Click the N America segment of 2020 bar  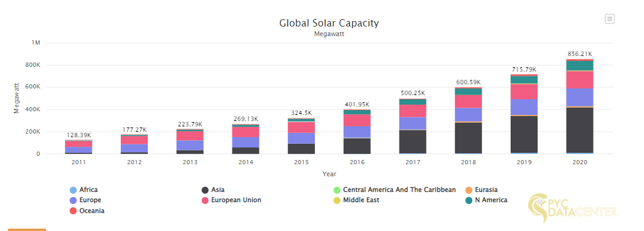pyautogui.click(x=580, y=66)
